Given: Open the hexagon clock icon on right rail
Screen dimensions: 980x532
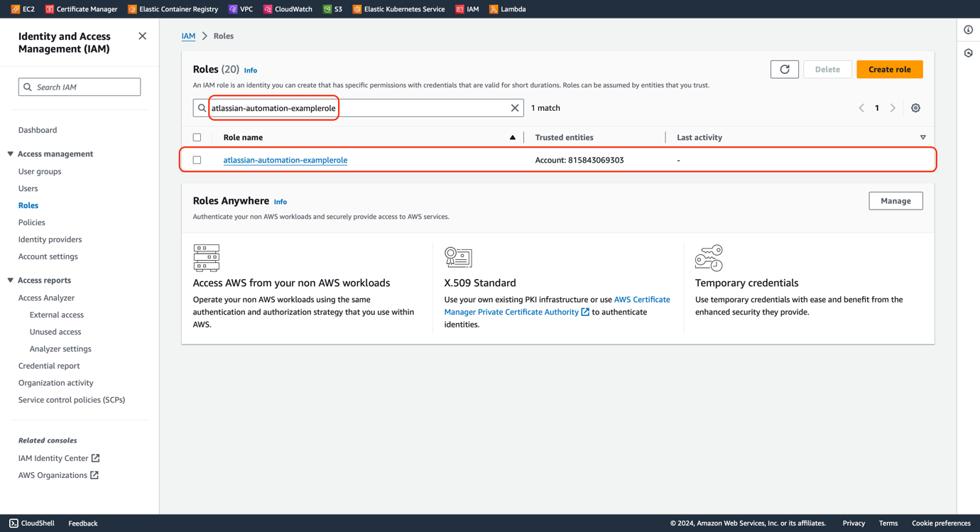Looking at the screenshot, I should pos(969,53).
